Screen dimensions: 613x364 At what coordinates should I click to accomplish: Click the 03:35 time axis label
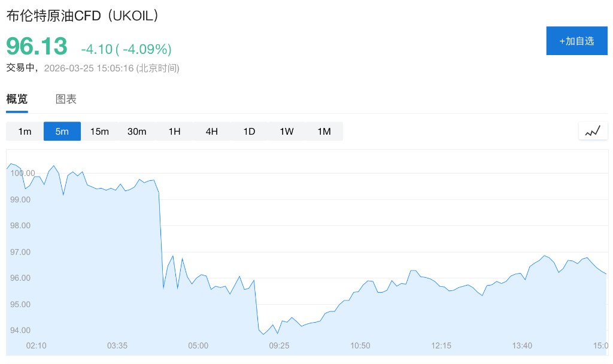117,345
